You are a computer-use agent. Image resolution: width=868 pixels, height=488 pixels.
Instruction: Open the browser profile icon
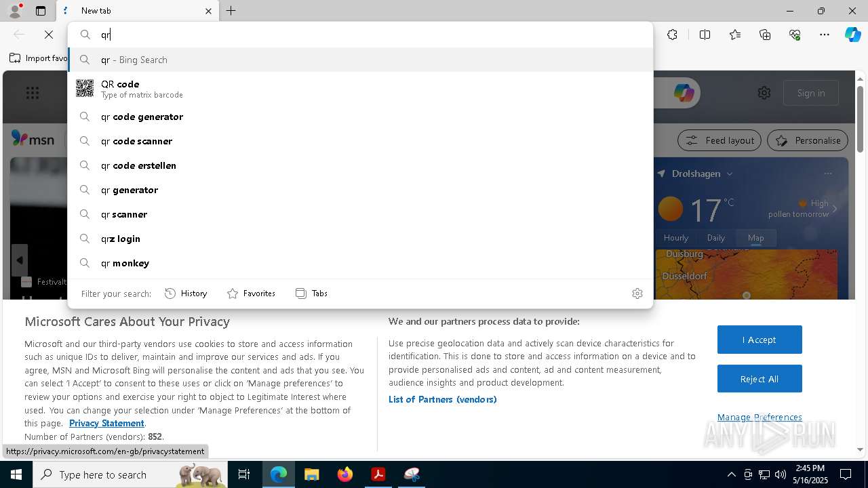[15, 11]
